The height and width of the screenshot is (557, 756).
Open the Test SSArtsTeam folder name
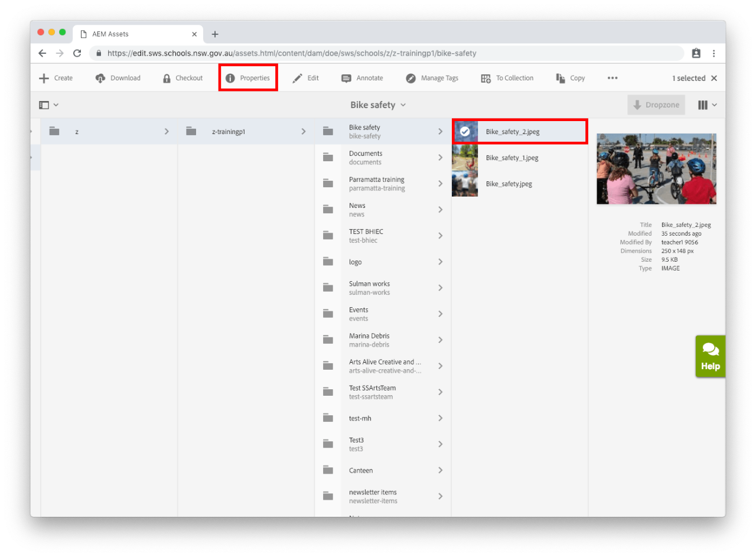pyautogui.click(x=372, y=388)
